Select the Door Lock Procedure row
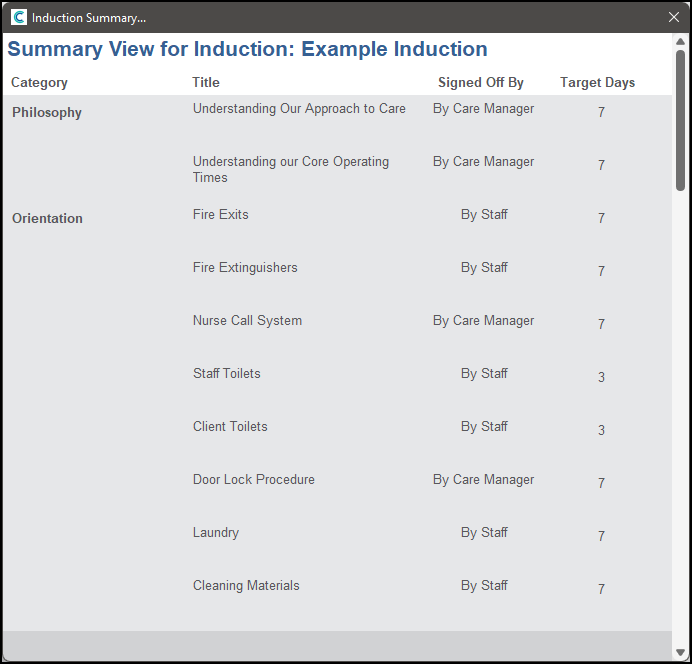 point(253,480)
